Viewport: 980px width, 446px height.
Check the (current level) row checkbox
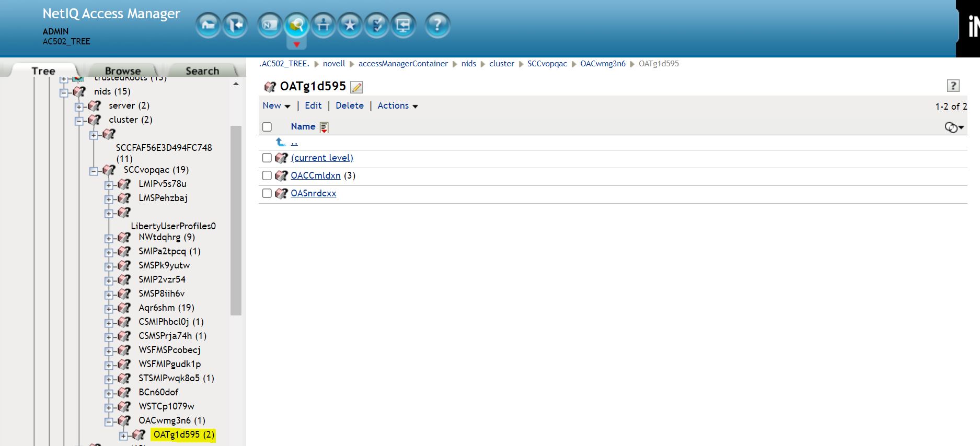pyautogui.click(x=267, y=158)
